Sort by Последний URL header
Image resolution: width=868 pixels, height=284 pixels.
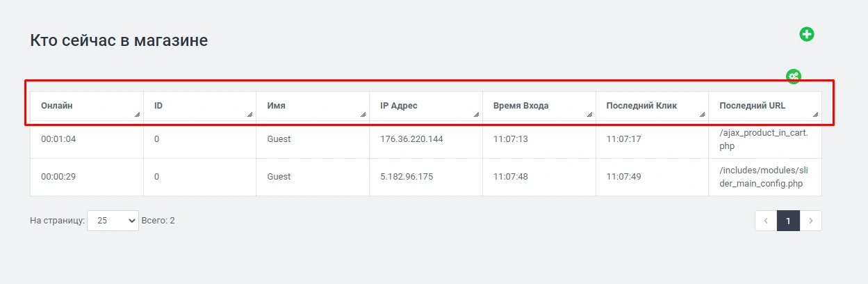click(x=752, y=106)
